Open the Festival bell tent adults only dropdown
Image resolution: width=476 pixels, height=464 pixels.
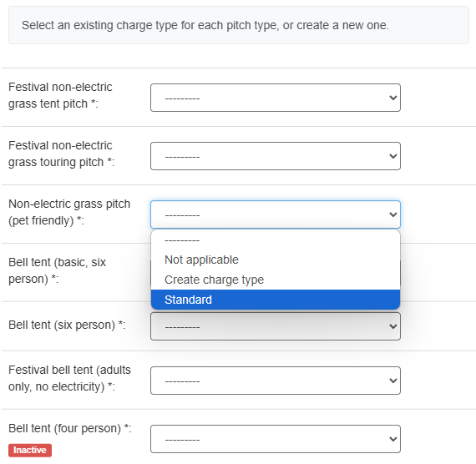(x=276, y=381)
